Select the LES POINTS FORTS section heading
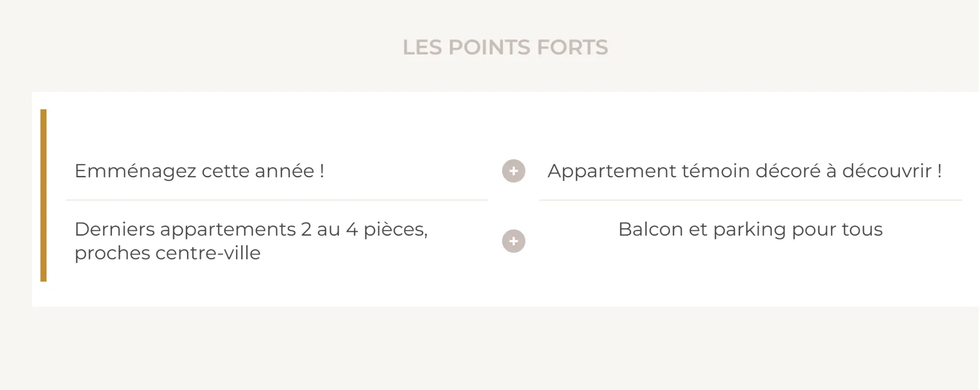This screenshot has width=980, height=390. [x=505, y=47]
